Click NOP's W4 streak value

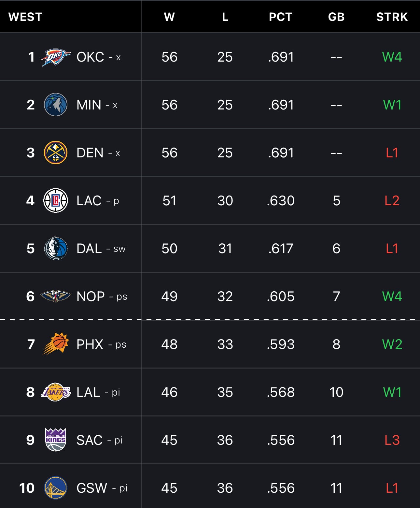(x=392, y=296)
